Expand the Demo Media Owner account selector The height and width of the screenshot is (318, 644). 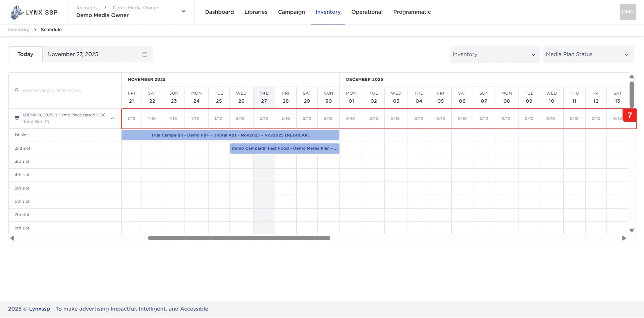(x=183, y=11)
